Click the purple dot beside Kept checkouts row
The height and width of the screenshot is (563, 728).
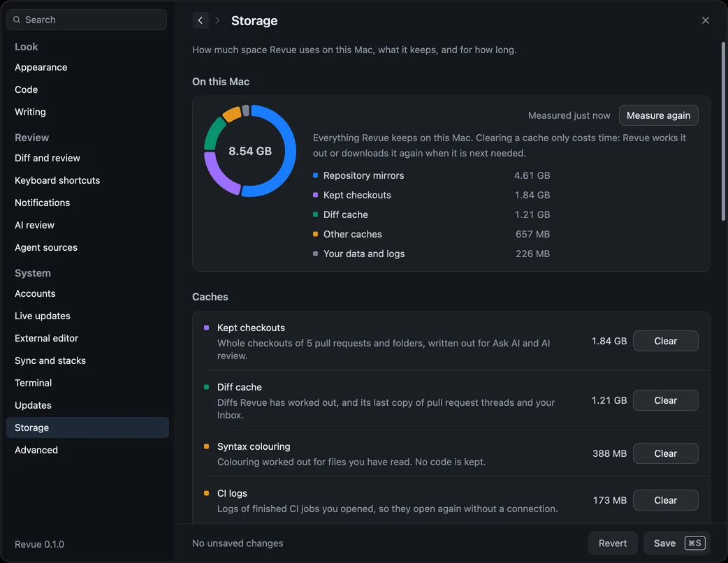point(206,327)
